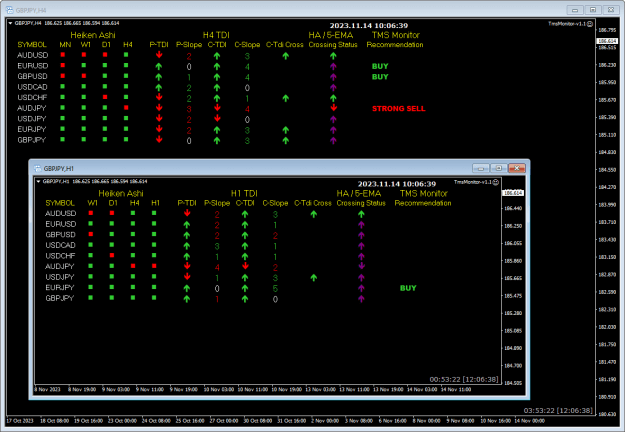
Task: Click TmsMonitor smiley icon in H4 window
Action: pos(590,24)
